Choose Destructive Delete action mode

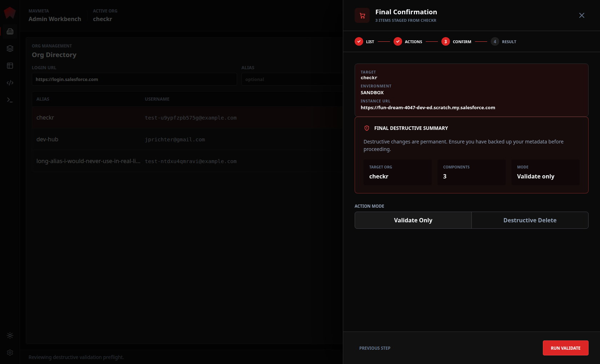pyautogui.click(x=530, y=220)
